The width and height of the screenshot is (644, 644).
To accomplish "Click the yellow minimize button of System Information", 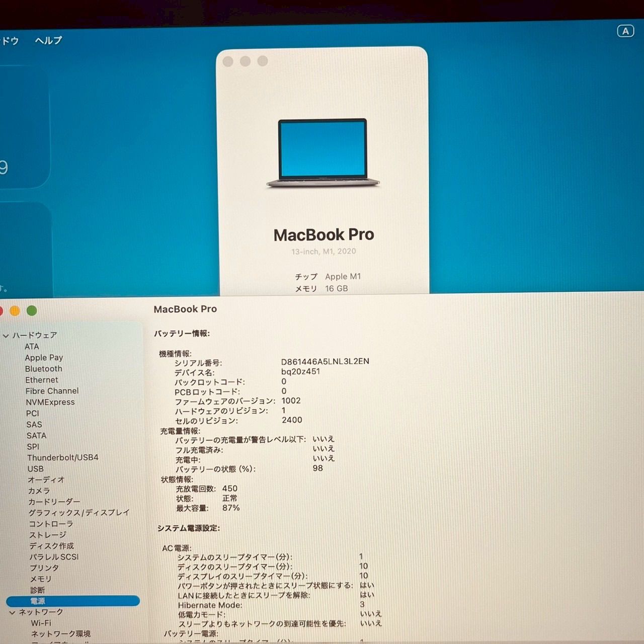I will (x=15, y=311).
